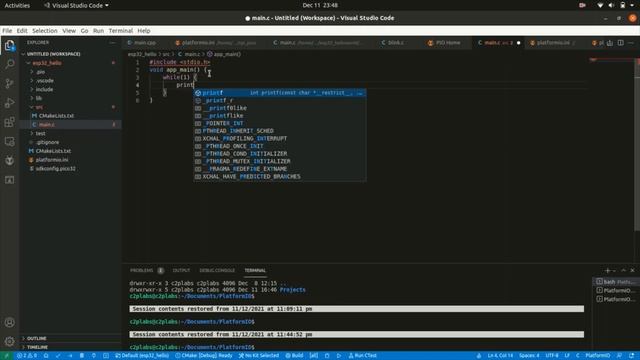Open the Remote Explorer view icon
640x360 pixels.
click(x=9, y=142)
